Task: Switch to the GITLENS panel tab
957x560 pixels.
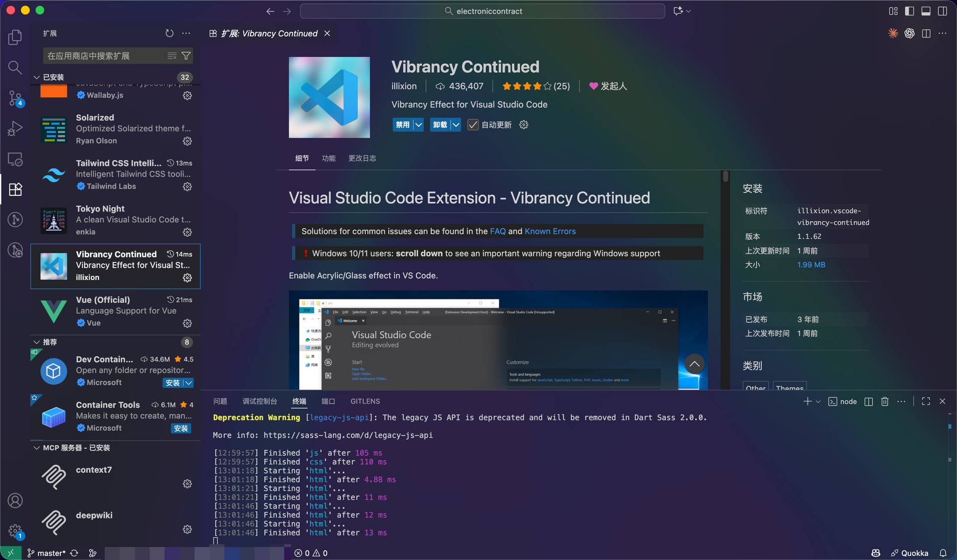Action: coord(365,402)
